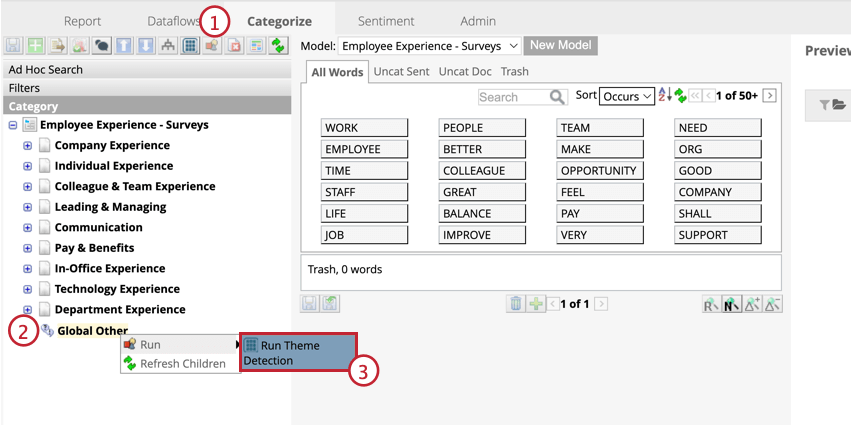Switch to Trash tab
Image resolution: width=851 pixels, height=425 pixels.
coord(515,72)
